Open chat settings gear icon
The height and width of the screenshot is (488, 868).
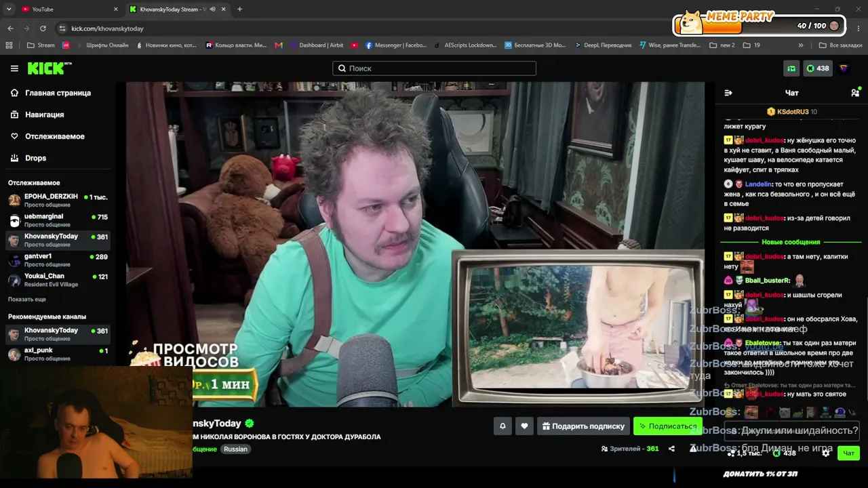(826, 453)
